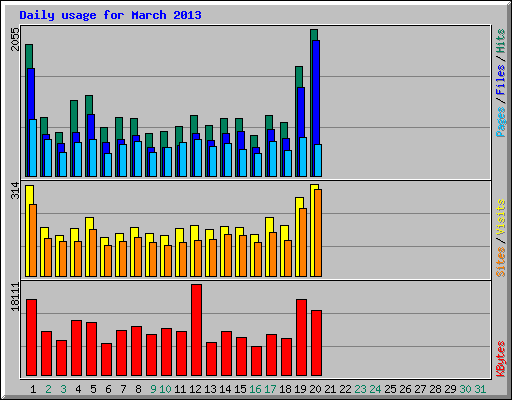The height and width of the screenshot is (400, 512).
Task: Select day 17 on the bottom axis
Action: pos(270,389)
